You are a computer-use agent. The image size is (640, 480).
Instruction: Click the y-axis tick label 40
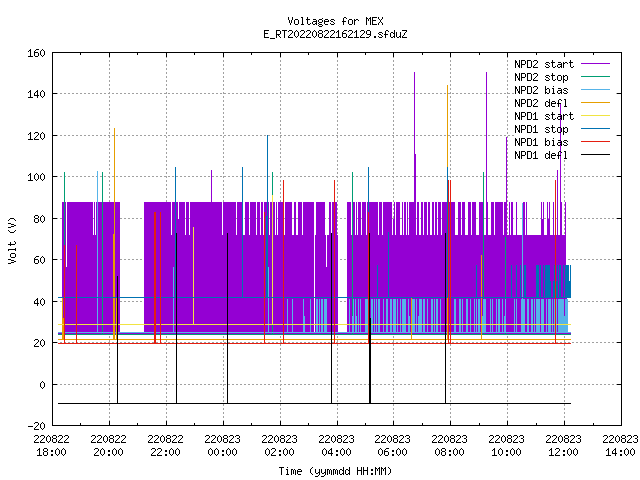(x=39, y=302)
